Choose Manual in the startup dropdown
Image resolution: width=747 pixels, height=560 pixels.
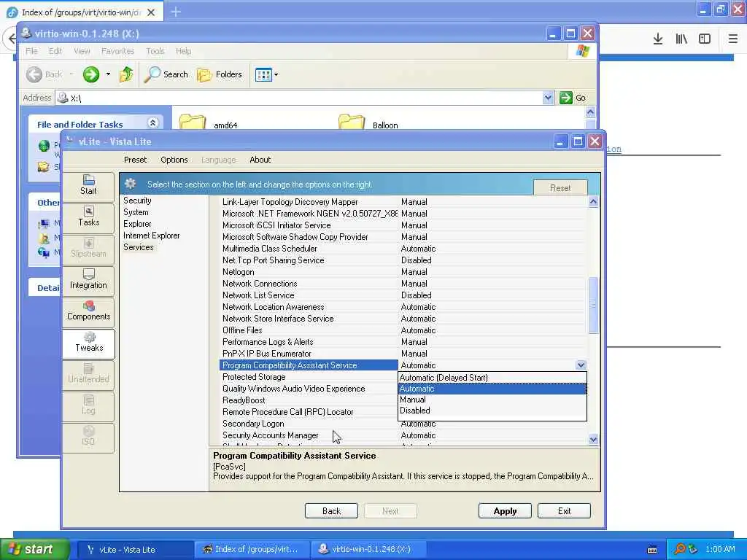point(492,400)
